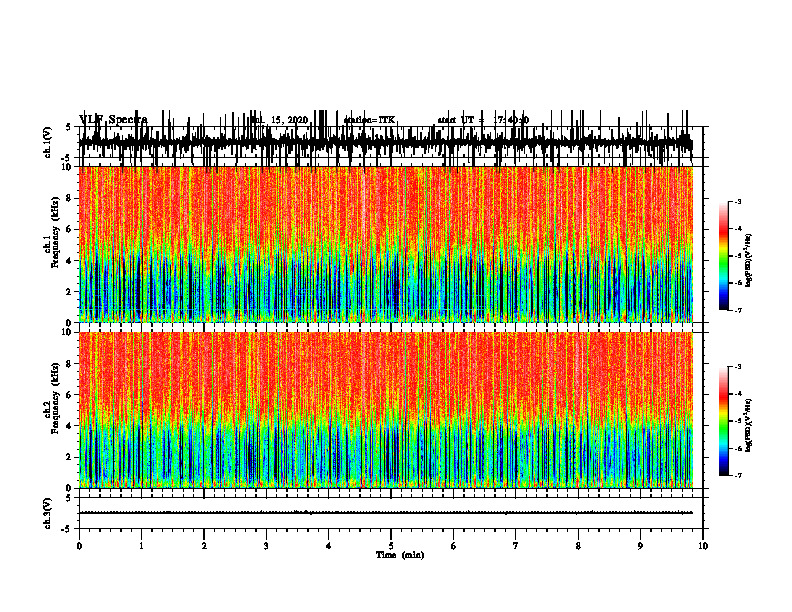Select the date label '15, 2020'

point(289,120)
